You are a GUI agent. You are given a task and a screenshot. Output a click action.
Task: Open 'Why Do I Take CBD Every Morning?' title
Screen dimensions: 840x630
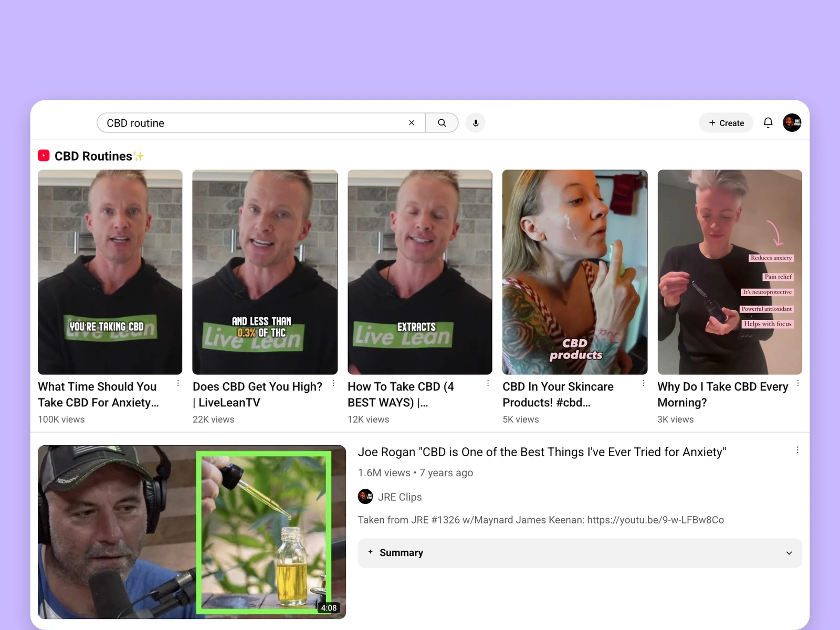coord(723,394)
